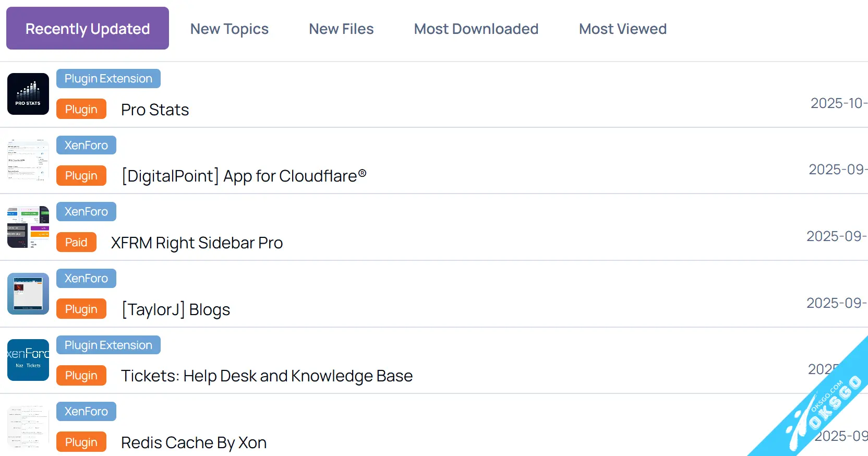Viewport: 868px width, 456px height.
Task: Click Plugin Extension tag above Pro Stats
Action: pyautogui.click(x=108, y=79)
